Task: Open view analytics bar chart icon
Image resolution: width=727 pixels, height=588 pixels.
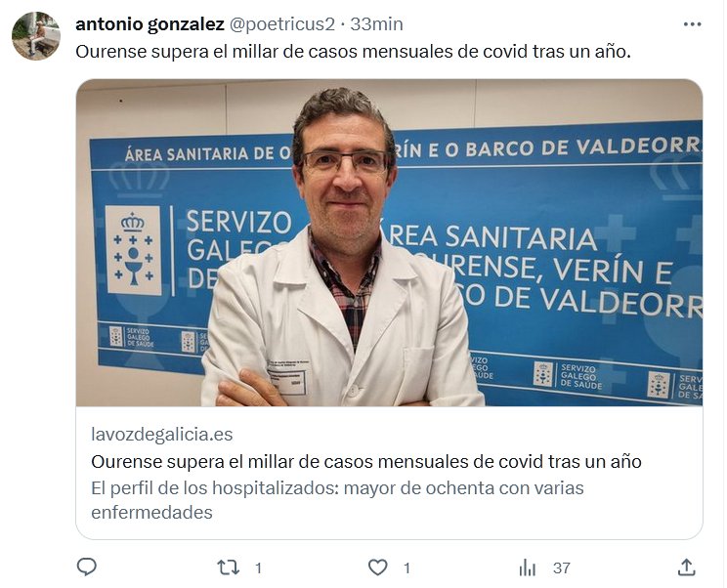Action: (527, 567)
